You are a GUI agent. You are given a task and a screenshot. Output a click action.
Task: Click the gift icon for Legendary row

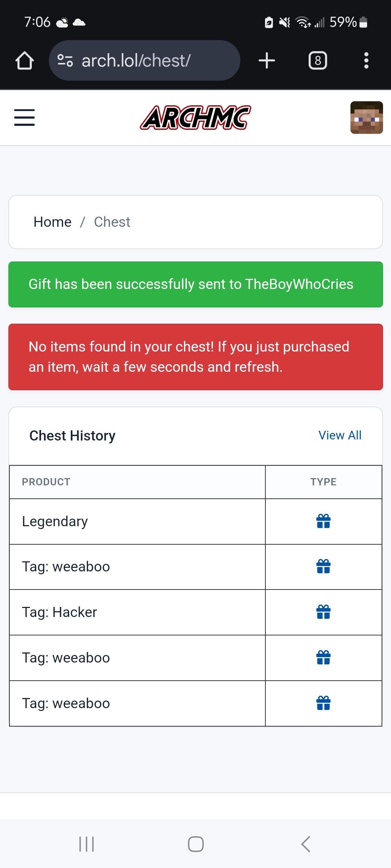[323, 521]
